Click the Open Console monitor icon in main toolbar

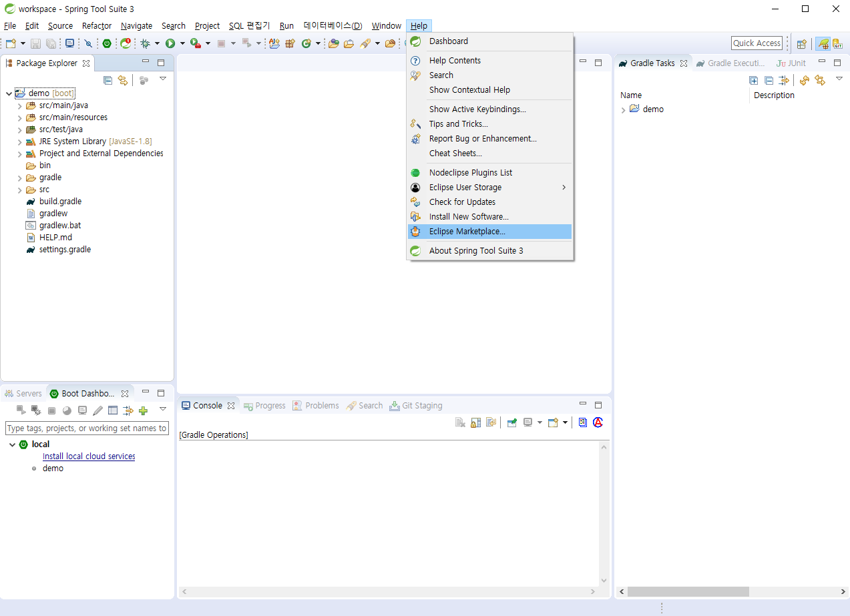point(69,43)
